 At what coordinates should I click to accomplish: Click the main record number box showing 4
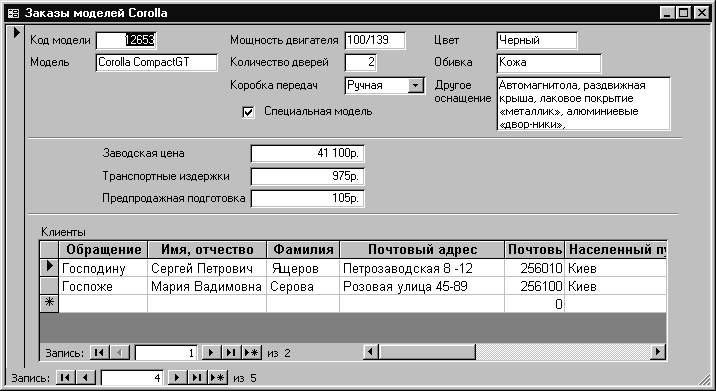132,378
